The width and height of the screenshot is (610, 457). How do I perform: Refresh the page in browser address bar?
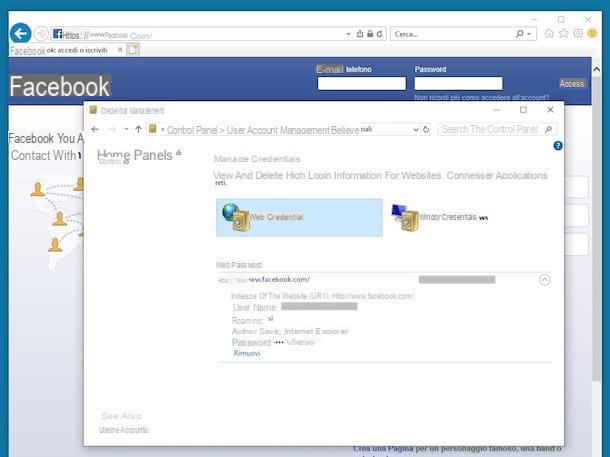pyautogui.click(x=380, y=34)
